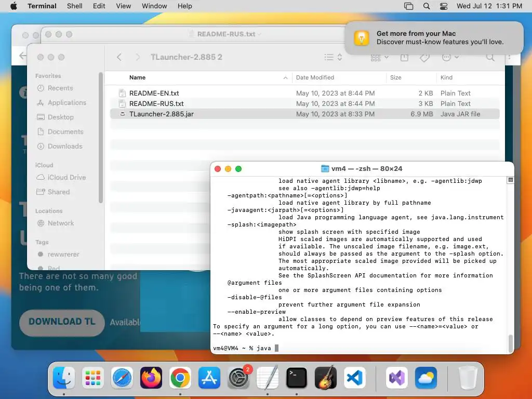Select the TLauncher-2.885.jar file

click(304, 114)
